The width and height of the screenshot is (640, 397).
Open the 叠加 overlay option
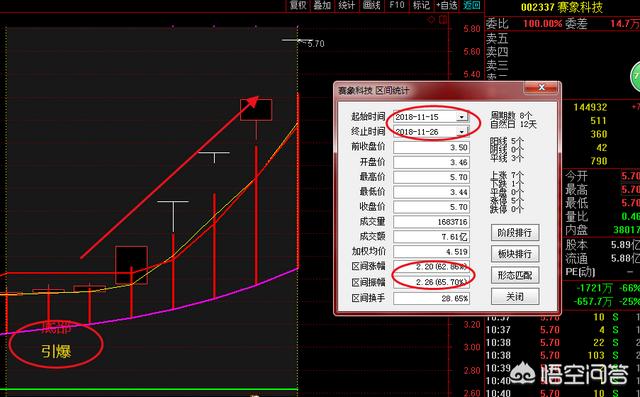[x=322, y=5]
